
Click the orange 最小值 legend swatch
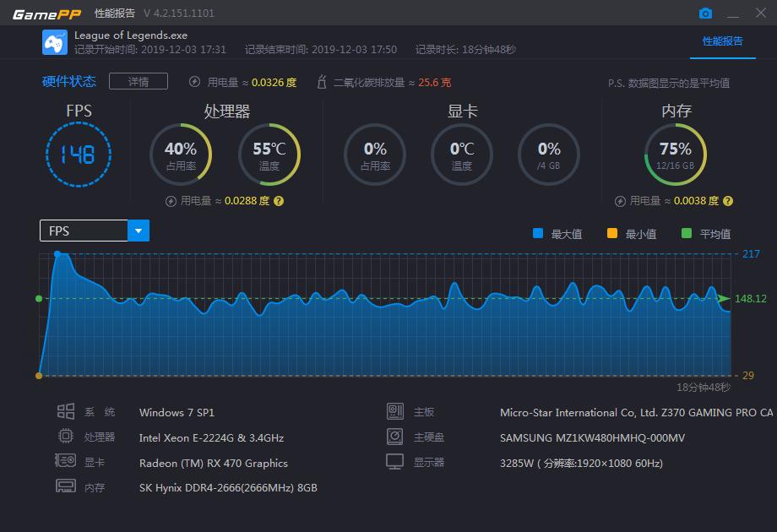coord(612,233)
